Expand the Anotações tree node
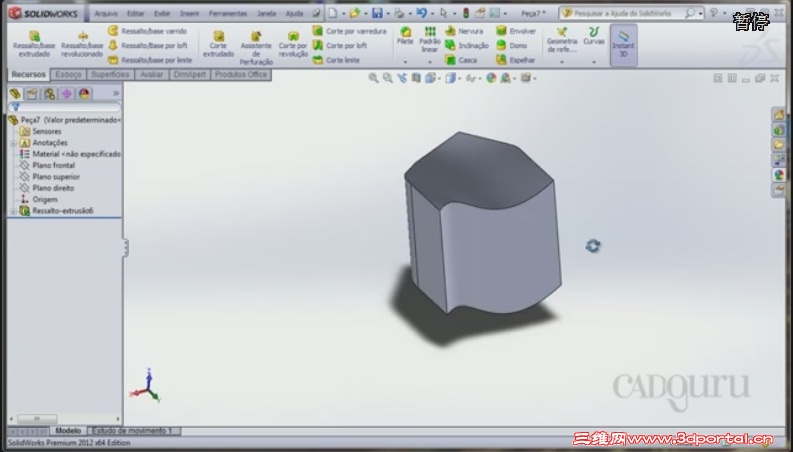 point(13,143)
